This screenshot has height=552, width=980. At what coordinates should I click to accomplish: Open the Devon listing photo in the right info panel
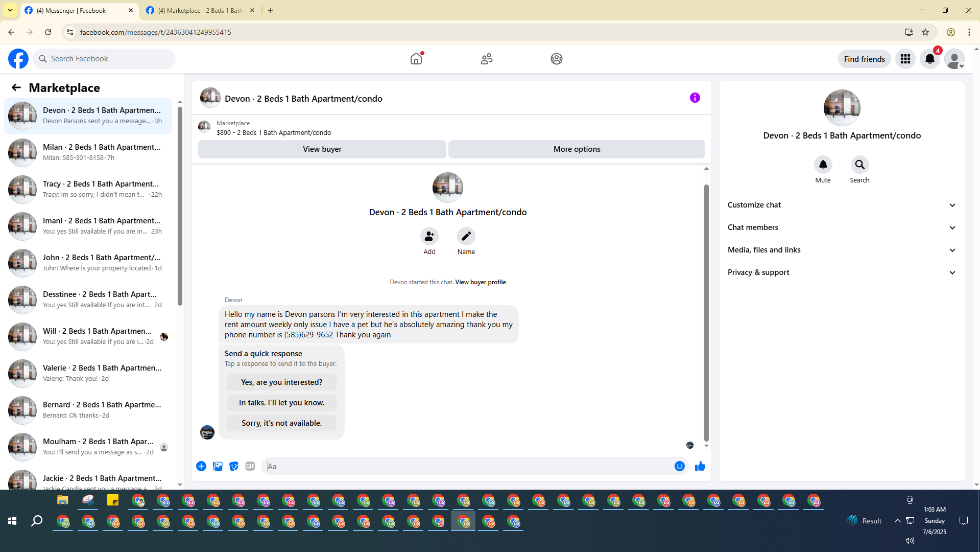point(842,108)
